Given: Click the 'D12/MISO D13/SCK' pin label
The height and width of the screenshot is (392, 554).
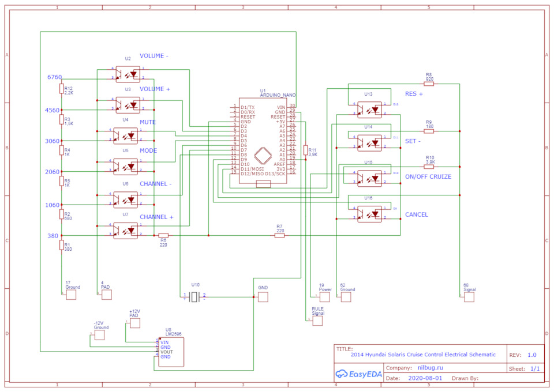Looking at the screenshot, I should tap(263, 174).
